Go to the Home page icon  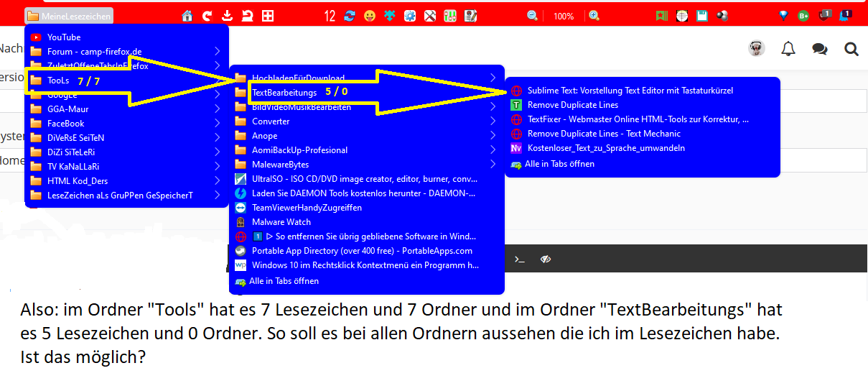[187, 16]
